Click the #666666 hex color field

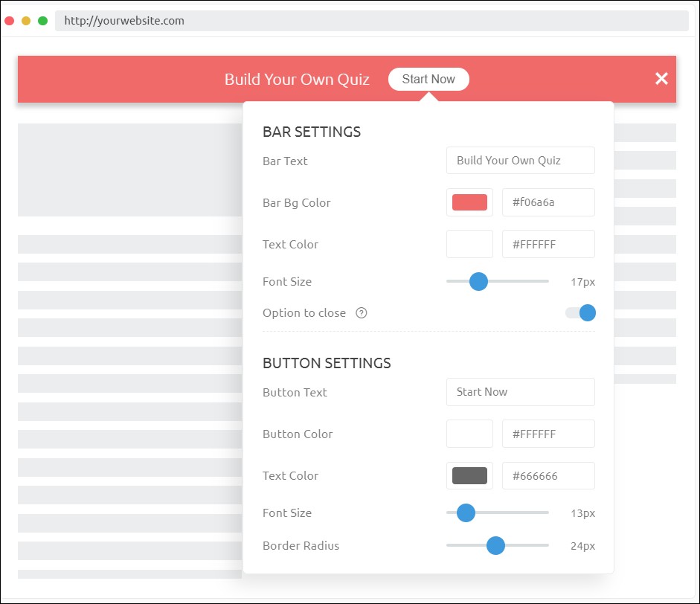click(x=548, y=475)
